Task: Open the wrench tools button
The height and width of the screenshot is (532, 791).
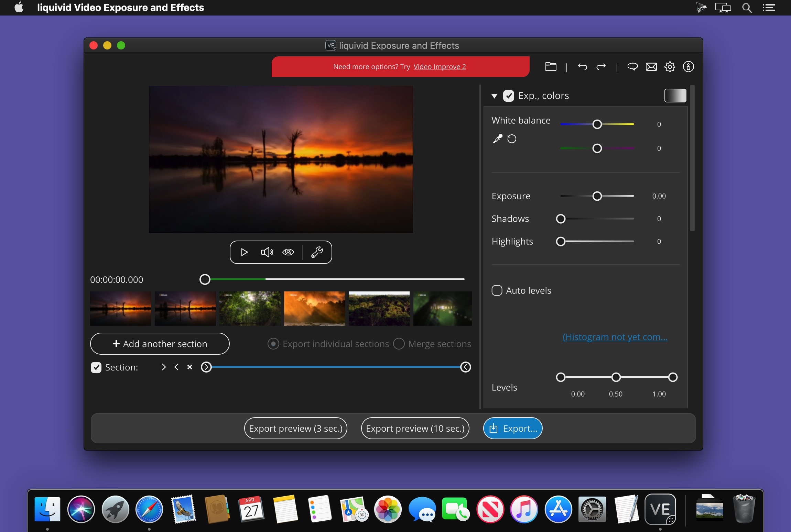Action: pyautogui.click(x=317, y=252)
